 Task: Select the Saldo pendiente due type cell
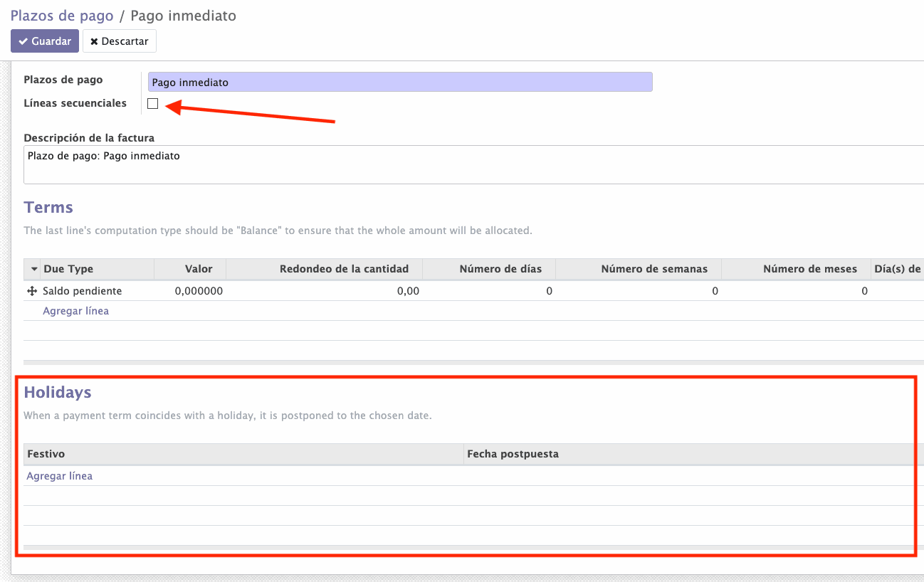[x=82, y=291]
